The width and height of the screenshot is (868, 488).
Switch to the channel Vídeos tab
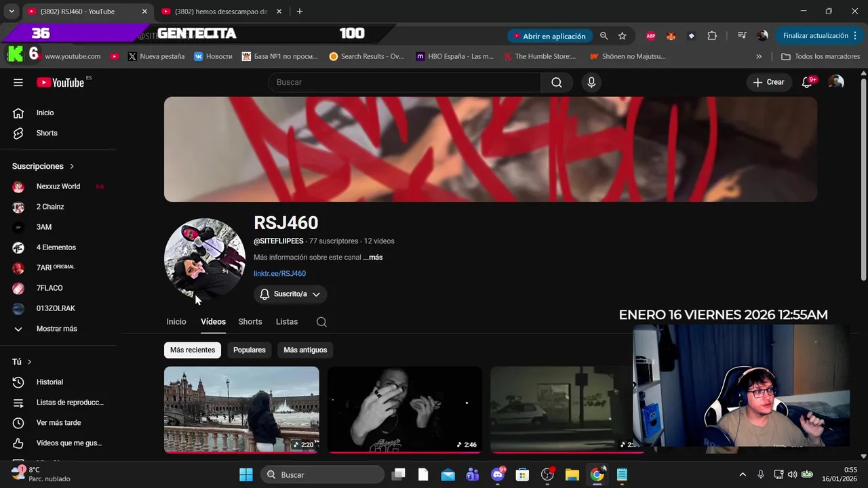(213, 322)
